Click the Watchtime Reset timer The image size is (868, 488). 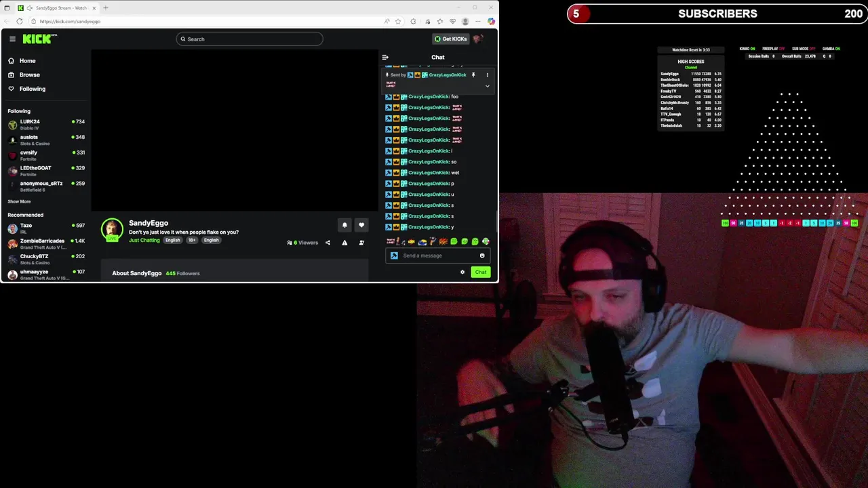691,49
